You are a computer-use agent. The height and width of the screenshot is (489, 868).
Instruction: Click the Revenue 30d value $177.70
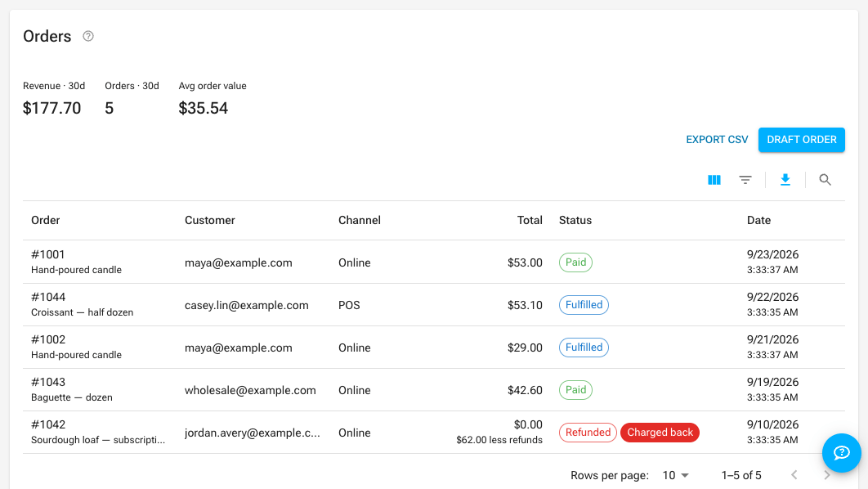(51, 108)
